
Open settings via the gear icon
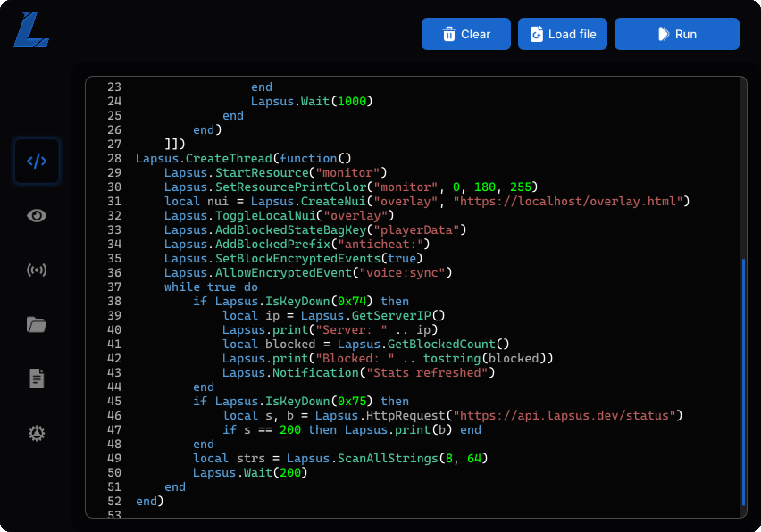[37, 434]
